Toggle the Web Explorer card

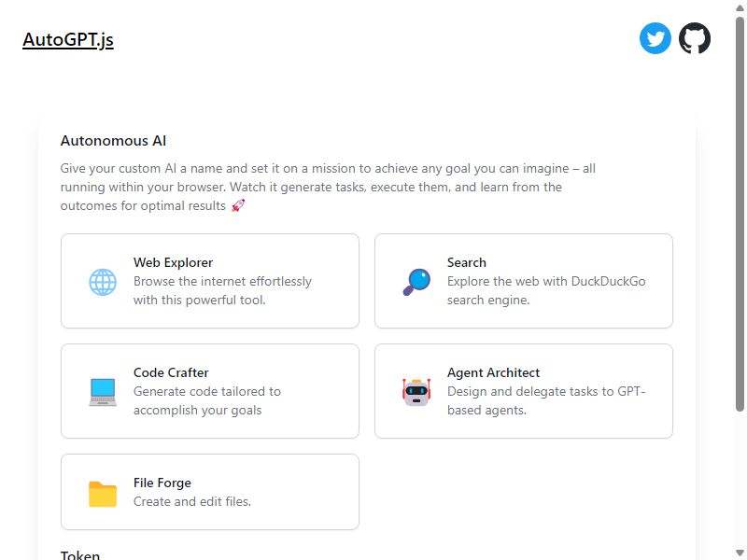(210, 281)
